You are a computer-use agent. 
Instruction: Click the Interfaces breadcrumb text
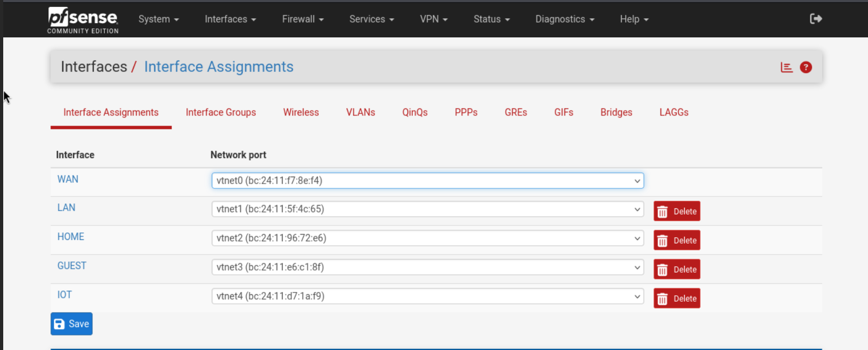(x=94, y=67)
